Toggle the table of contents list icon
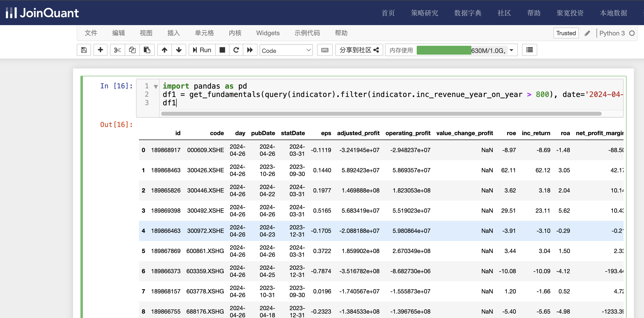Image resolution: width=644 pixels, height=318 pixels. pos(529,50)
